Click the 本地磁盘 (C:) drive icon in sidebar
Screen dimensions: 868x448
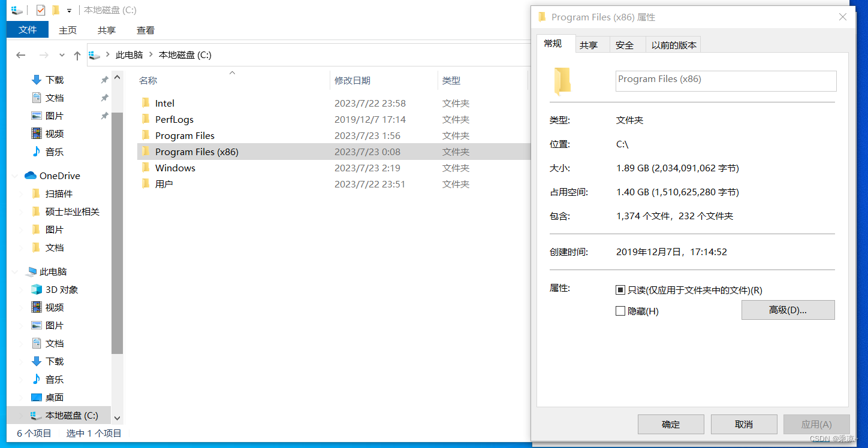tap(37, 415)
